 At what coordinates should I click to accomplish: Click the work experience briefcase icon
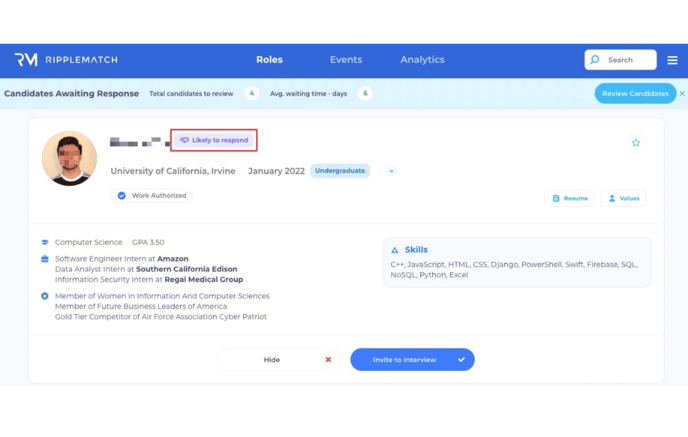coord(45,259)
